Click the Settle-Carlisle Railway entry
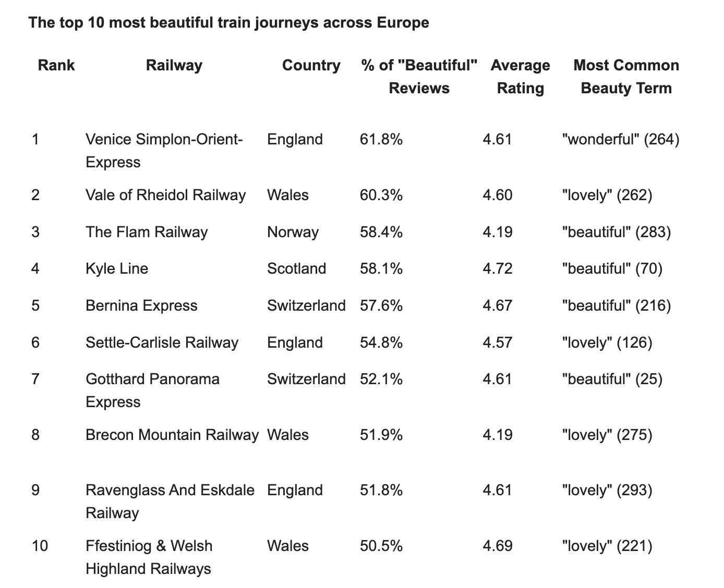 (x=162, y=342)
